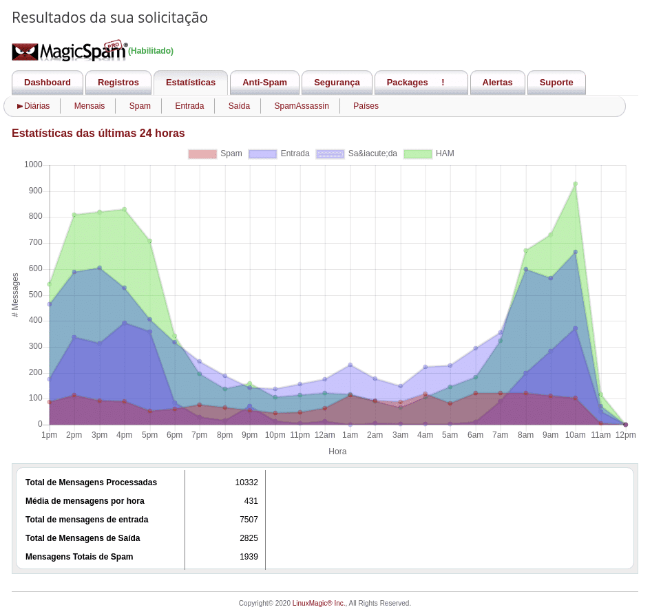Click the Saída legend color box
Viewport: 672px width, 616px height.
[330, 154]
